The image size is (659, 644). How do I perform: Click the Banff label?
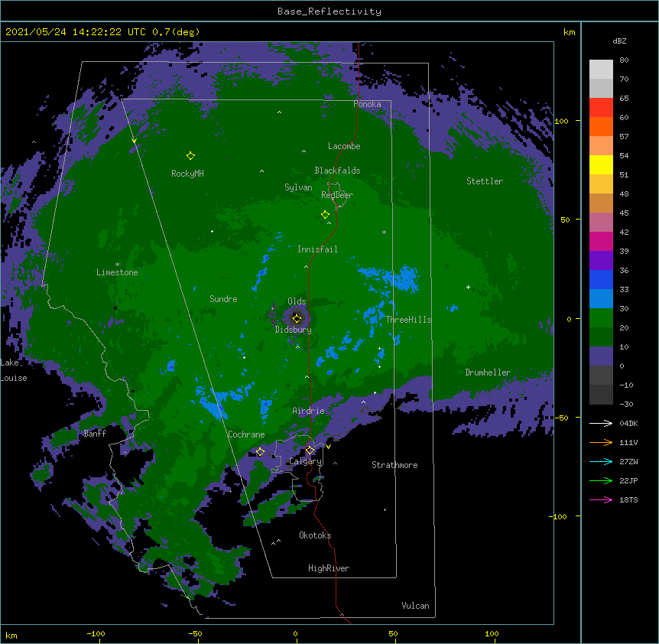[95, 434]
